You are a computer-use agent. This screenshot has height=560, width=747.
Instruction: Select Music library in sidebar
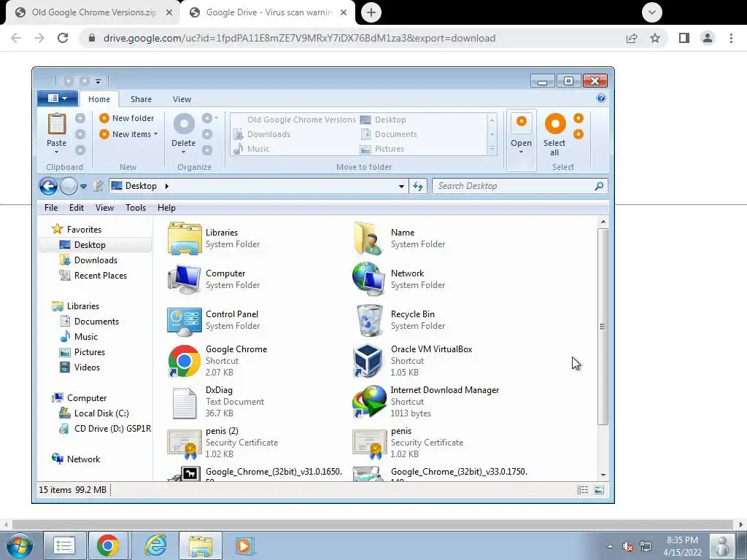click(x=86, y=337)
